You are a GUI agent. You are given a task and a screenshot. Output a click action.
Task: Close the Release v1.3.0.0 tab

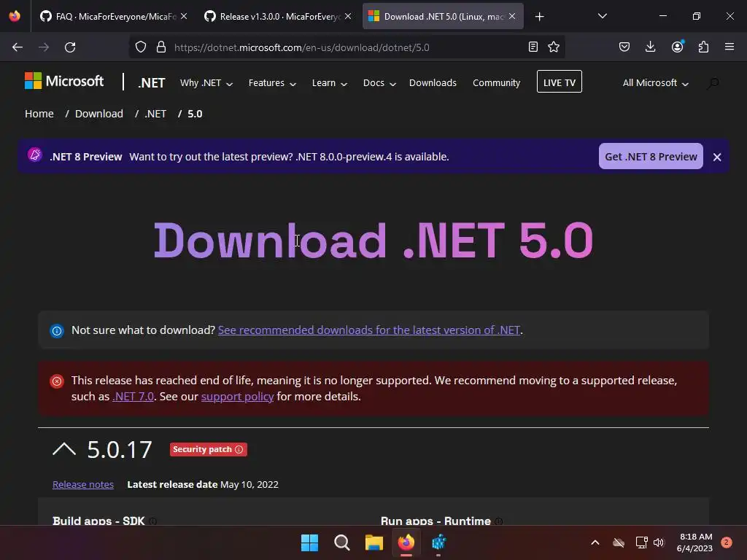(348, 16)
